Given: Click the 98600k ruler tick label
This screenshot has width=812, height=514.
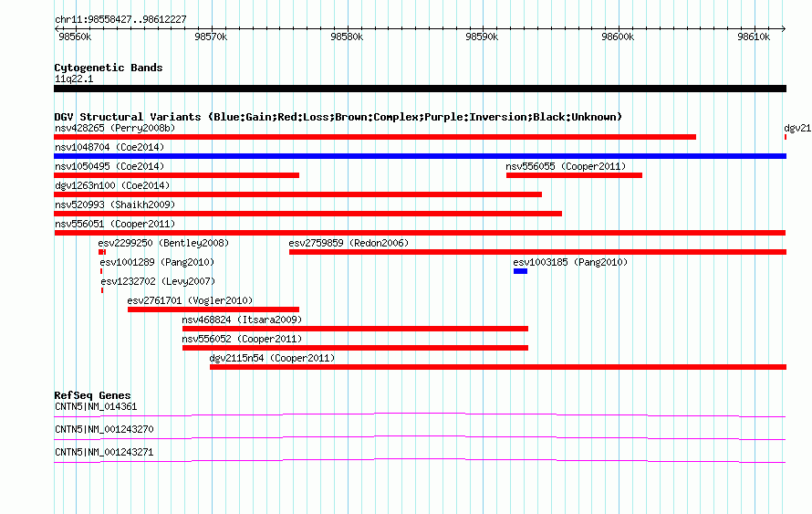Looking at the screenshot, I should click(x=618, y=37).
